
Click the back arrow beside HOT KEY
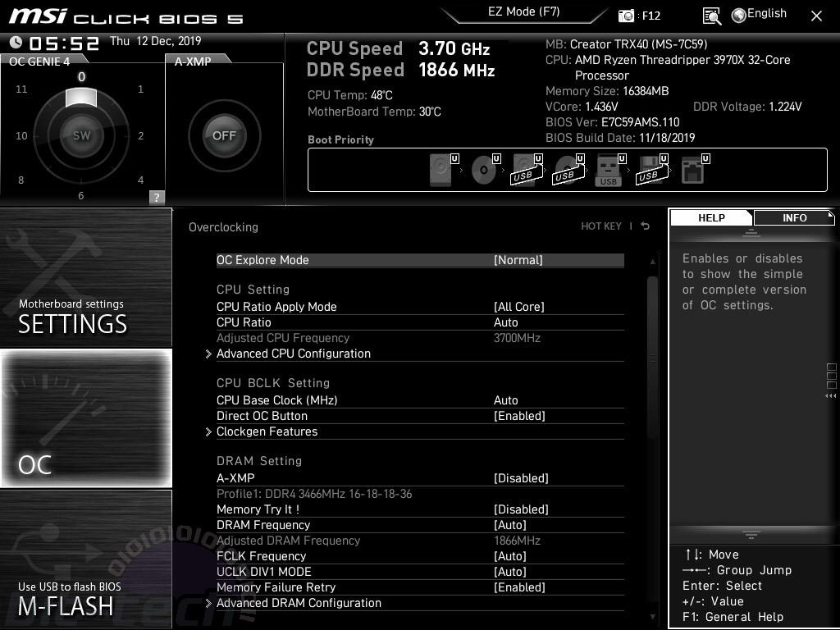point(646,226)
